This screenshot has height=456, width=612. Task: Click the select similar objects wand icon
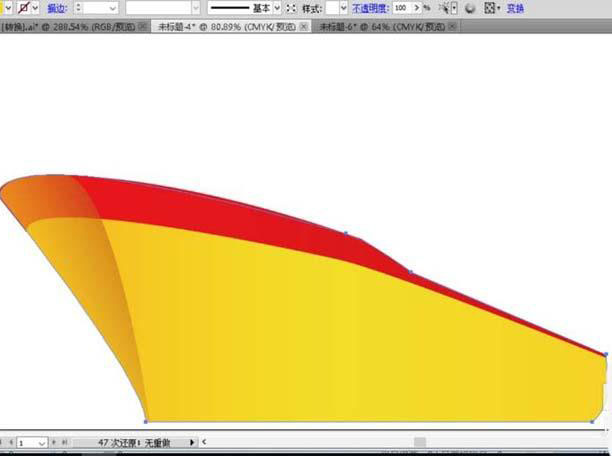(x=444, y=8)
